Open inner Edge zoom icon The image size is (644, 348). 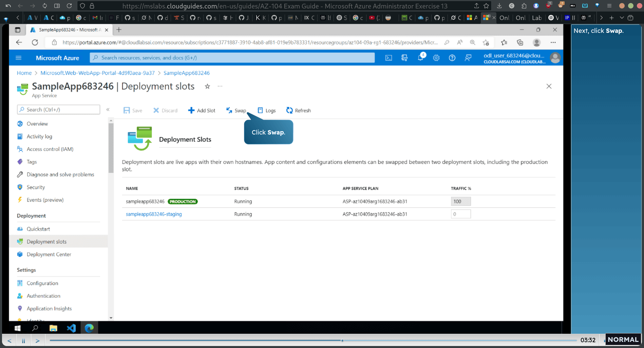(x=472, y=42)
